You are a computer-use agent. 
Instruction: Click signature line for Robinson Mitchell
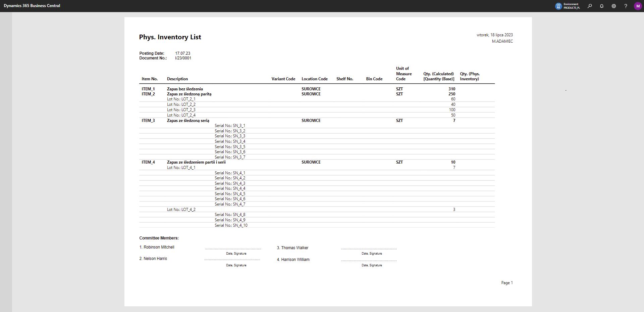233,249
